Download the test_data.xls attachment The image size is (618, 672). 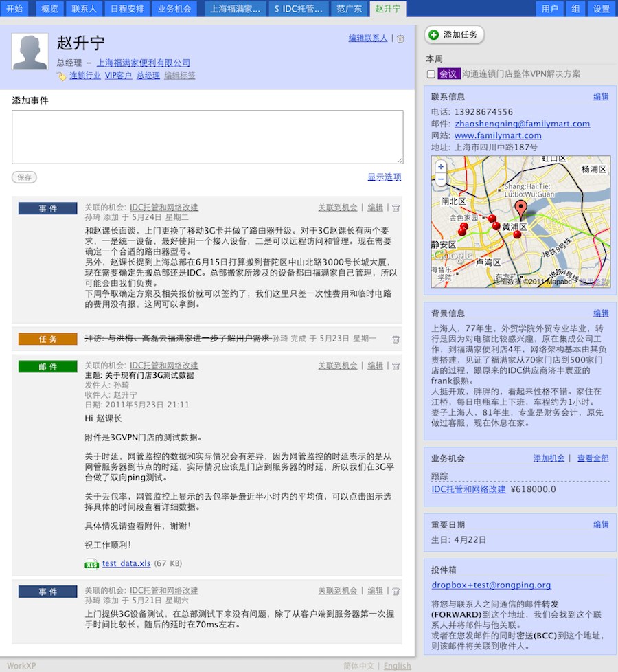(x=126, y=563)
